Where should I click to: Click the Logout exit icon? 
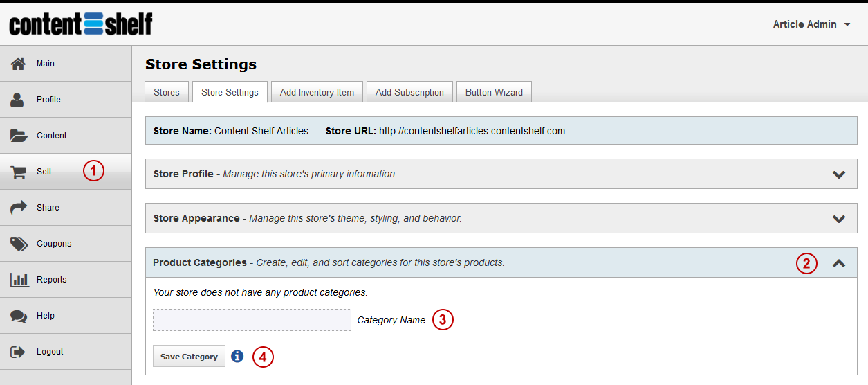click(18, 352)
